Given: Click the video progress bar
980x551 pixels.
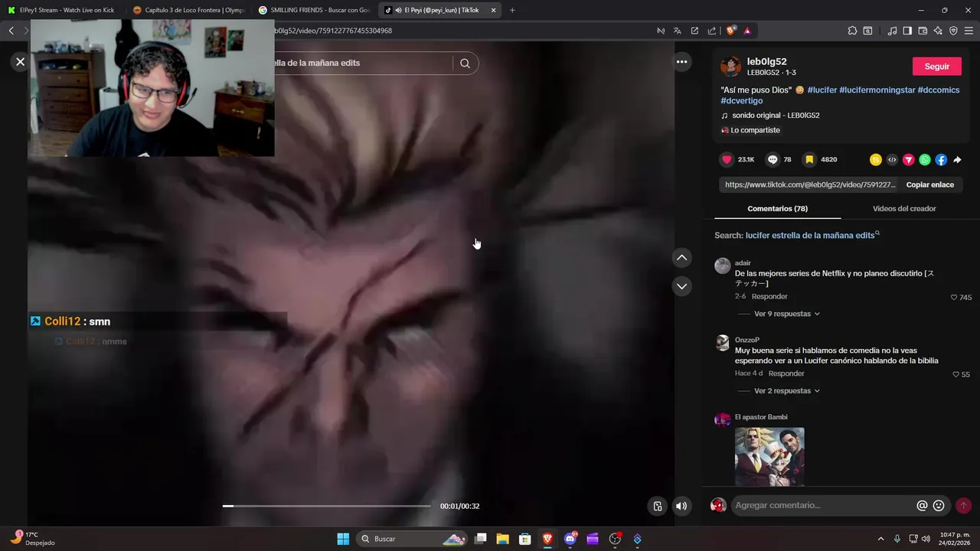Looking at the screenshot, I should (327, 506).
